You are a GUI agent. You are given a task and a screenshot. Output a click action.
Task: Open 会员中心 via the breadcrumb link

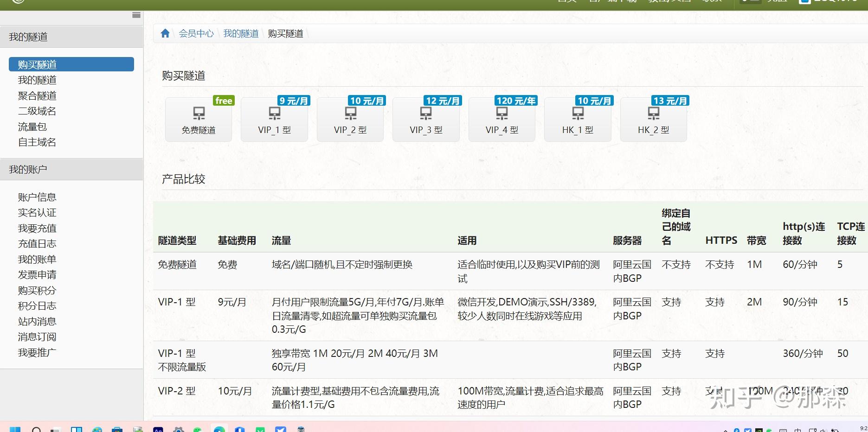[x=196, y=33]
